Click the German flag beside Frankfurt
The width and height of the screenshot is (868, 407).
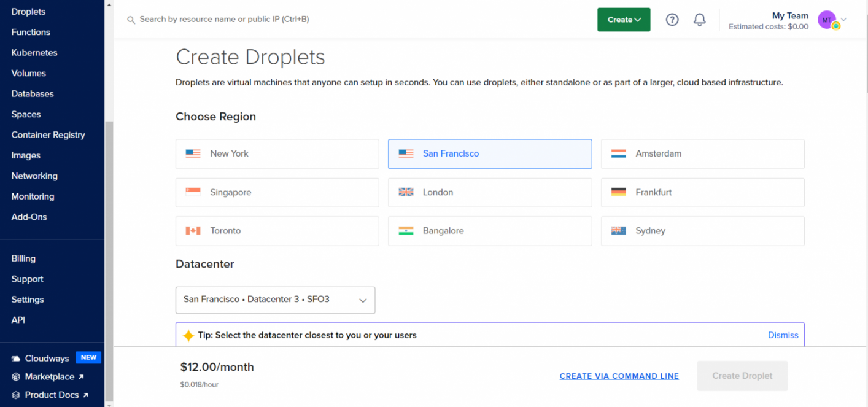tap(618, 192)
